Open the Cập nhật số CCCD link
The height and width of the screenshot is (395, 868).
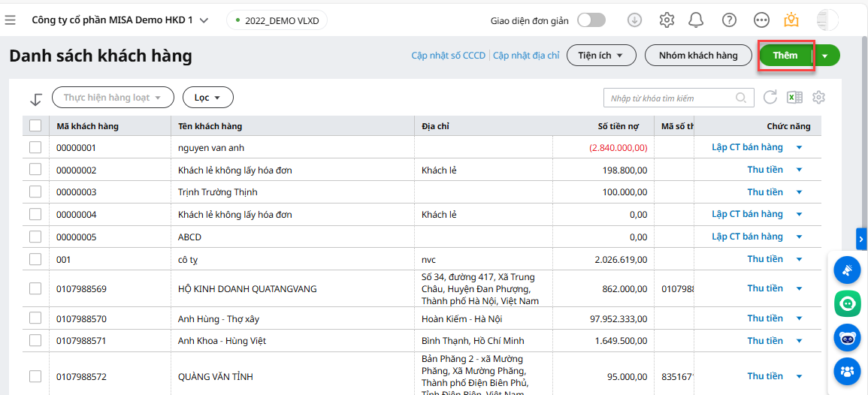[449, 56]
